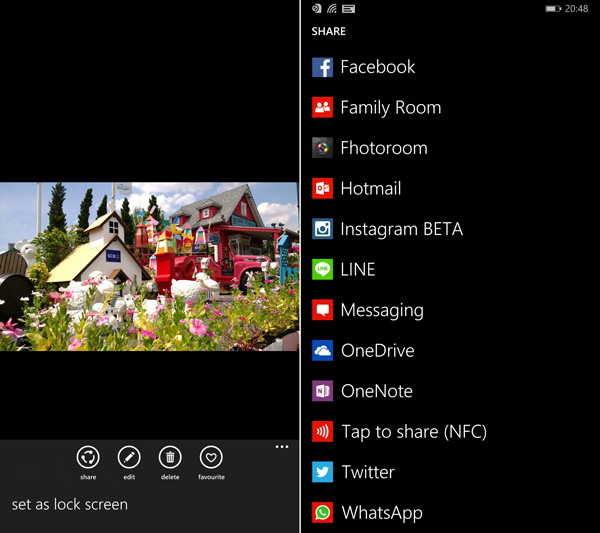Select 'LINE' text entry

[358, 269]
